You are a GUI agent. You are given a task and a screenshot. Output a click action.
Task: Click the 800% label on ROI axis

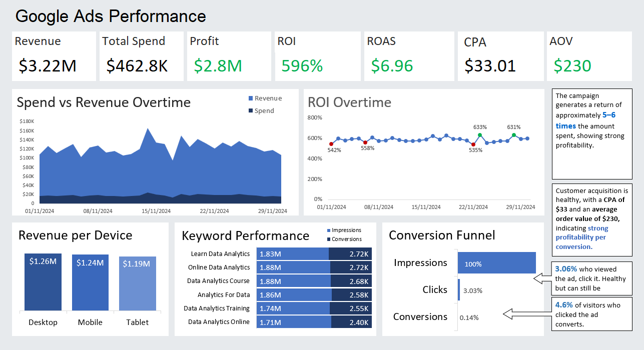pos(315,117)
